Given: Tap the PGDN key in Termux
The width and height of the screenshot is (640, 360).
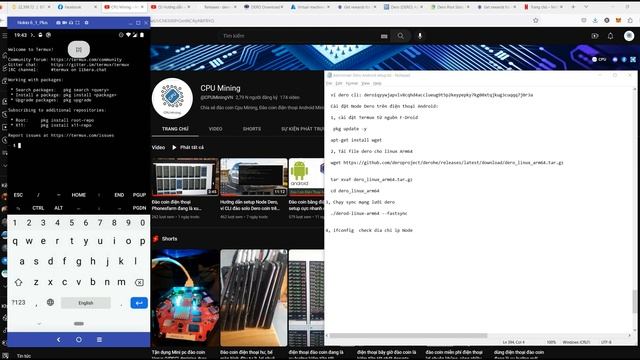Looking at the screenshot, I should click(x=139, y=208).
